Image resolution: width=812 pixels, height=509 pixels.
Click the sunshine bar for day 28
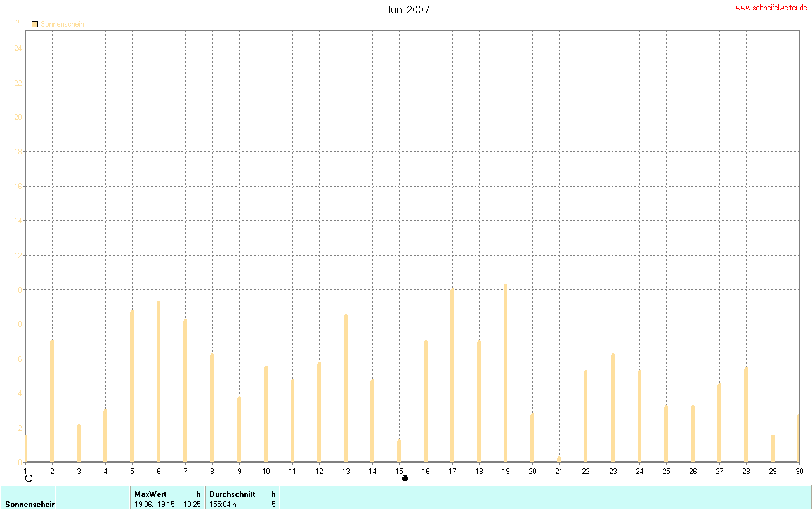(746, 414)
